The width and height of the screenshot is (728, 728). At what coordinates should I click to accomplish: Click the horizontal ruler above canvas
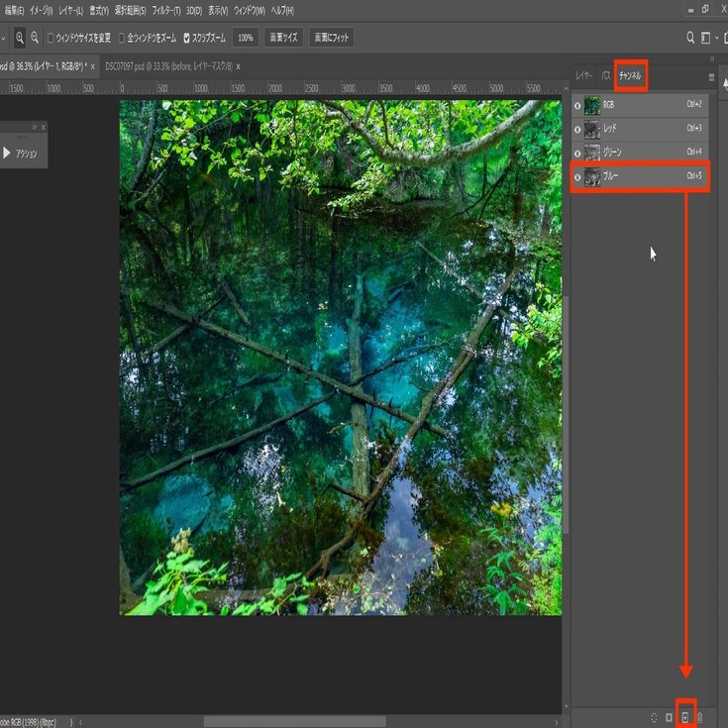(x=281, y=88)
